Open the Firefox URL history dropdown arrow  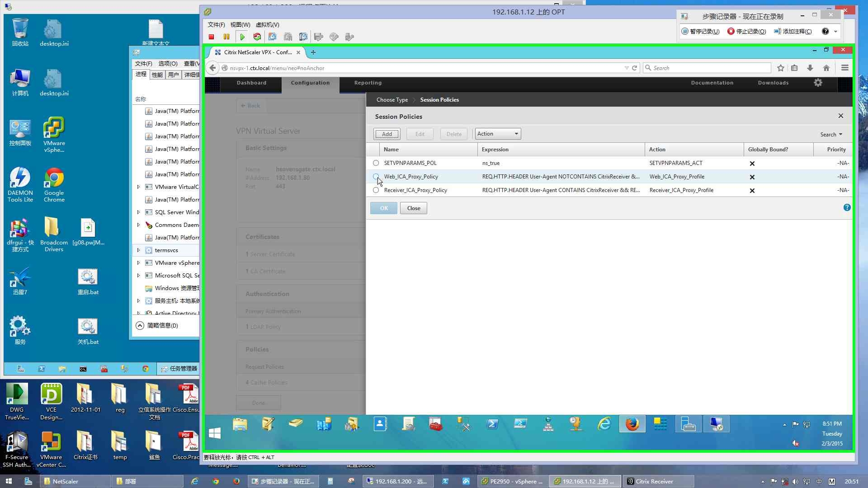627,68
